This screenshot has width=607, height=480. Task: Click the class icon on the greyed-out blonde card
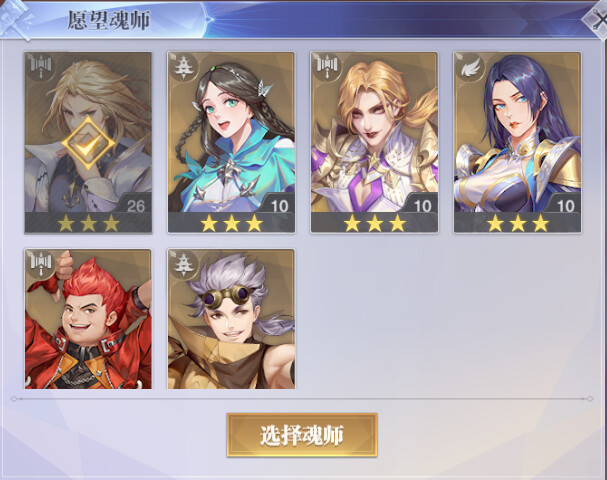pos(39,67)
